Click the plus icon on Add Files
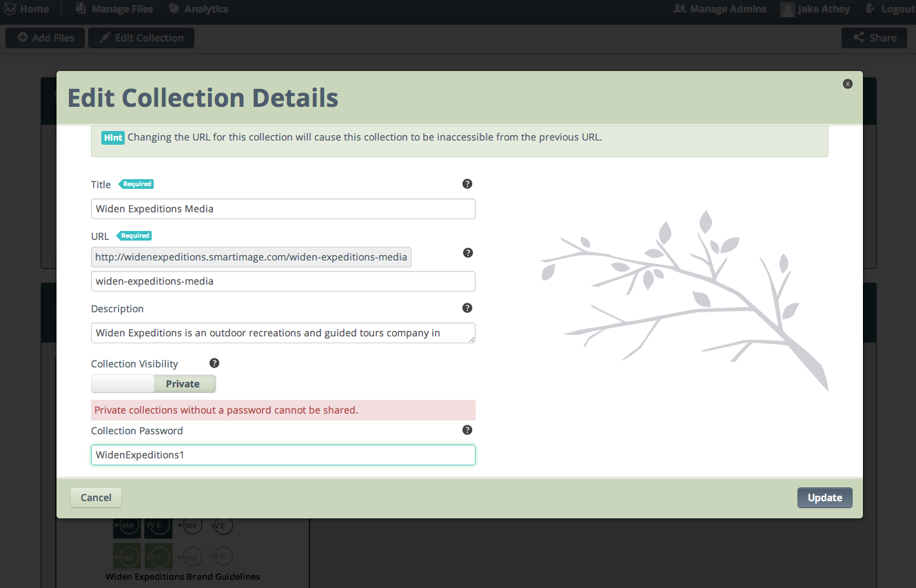This screenshot has width=916, height=588. pos(23,38)
